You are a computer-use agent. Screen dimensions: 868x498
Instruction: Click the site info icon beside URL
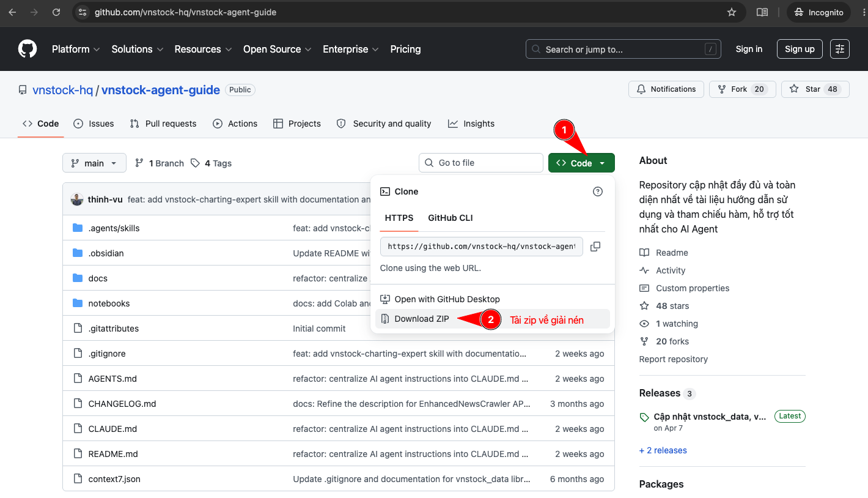[83, 12]
